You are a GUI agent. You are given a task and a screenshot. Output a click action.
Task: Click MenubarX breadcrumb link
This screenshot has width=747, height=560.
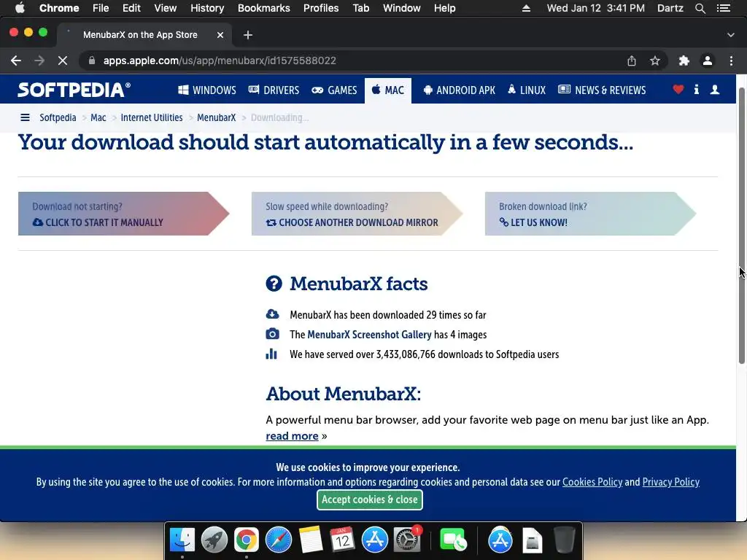pyautogui.click(x=216, y=117)
